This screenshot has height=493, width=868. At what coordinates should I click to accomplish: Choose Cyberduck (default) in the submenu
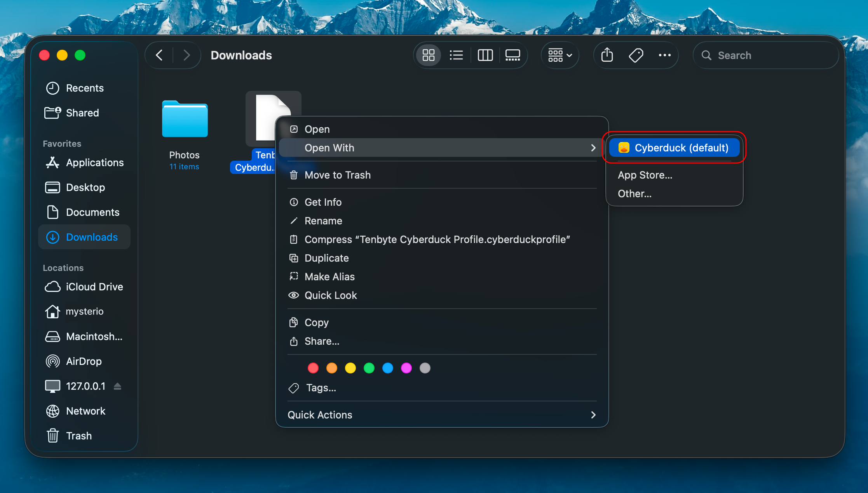pyautogui.click(x=674, y=148)
